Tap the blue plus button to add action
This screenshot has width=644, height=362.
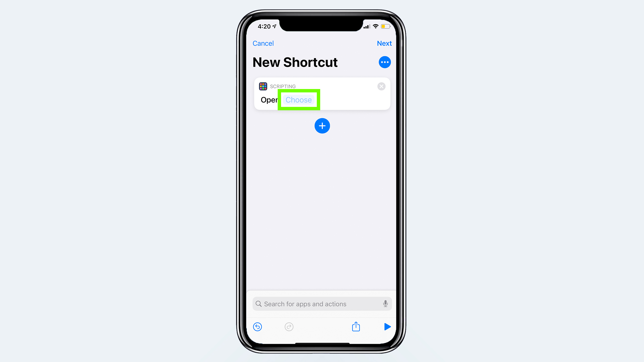coord(322,126)
